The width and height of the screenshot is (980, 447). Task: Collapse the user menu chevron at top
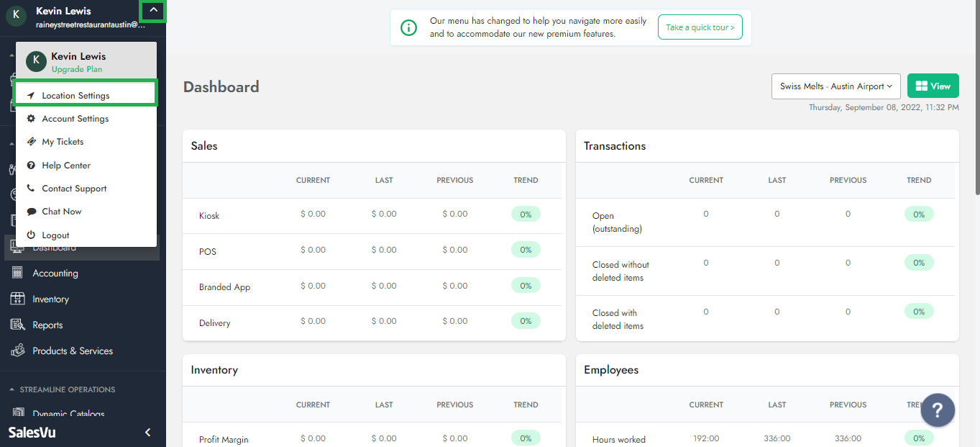click(x=153, y=10)
